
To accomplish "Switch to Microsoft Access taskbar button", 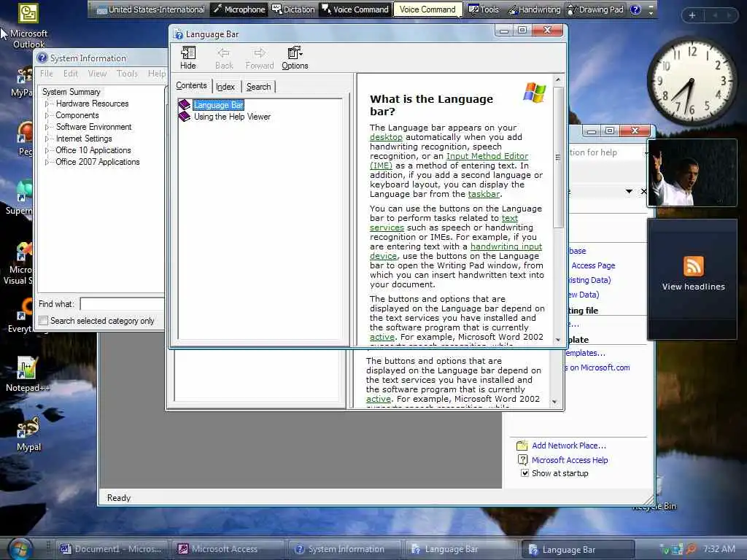I will pos(228,549).
